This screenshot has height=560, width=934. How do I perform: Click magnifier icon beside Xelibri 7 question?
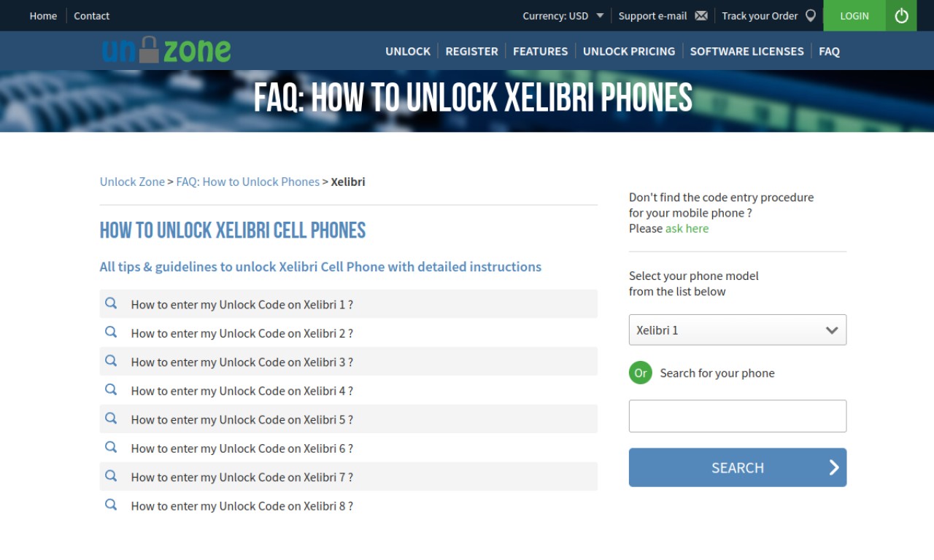111,475
